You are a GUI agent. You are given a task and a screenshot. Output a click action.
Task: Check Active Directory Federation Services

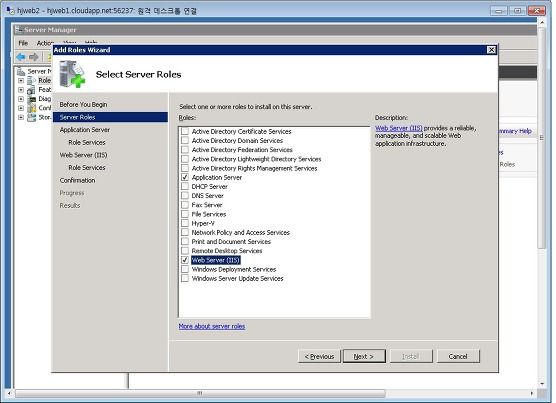(185, 150)
